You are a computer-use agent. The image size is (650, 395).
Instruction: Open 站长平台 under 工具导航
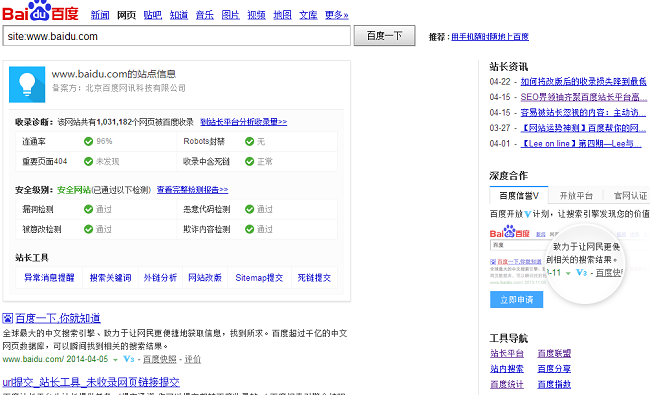(x=507, y=354)
